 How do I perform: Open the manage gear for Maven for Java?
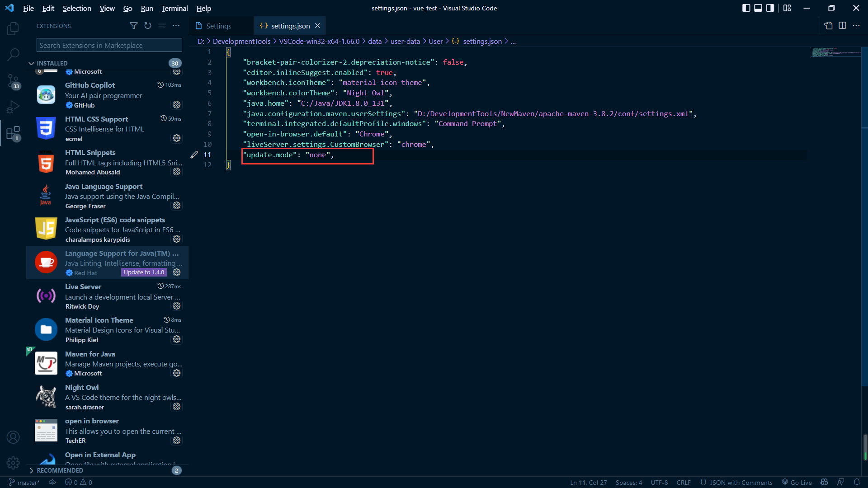click(177, 373)
